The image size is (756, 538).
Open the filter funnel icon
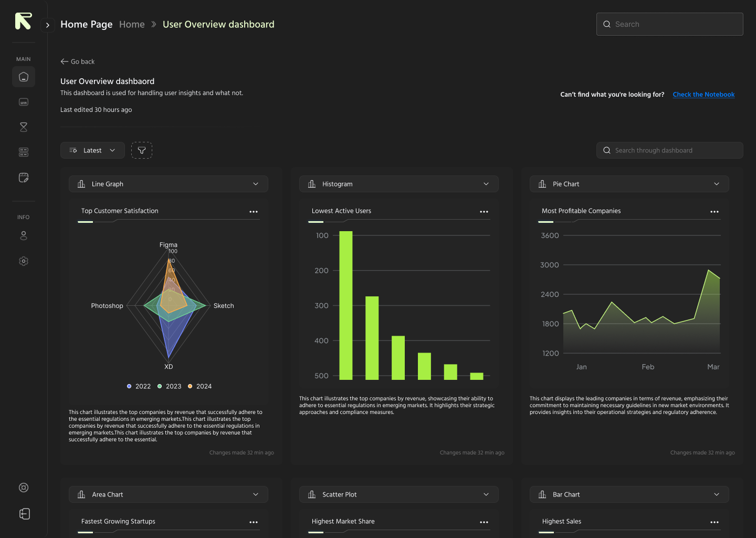(142, 150)
